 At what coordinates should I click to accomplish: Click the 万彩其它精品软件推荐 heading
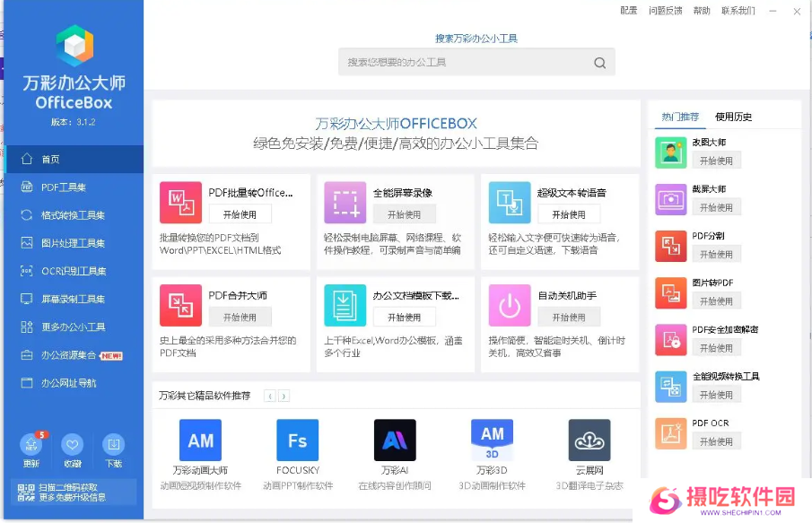205,396
